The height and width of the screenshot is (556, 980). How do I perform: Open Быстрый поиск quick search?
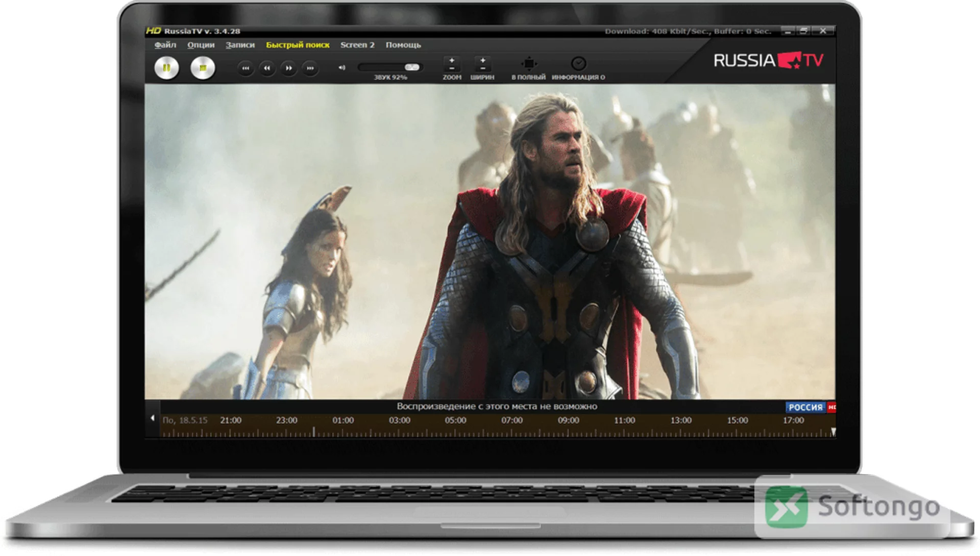pyautogui.click(x=298, y=45)
